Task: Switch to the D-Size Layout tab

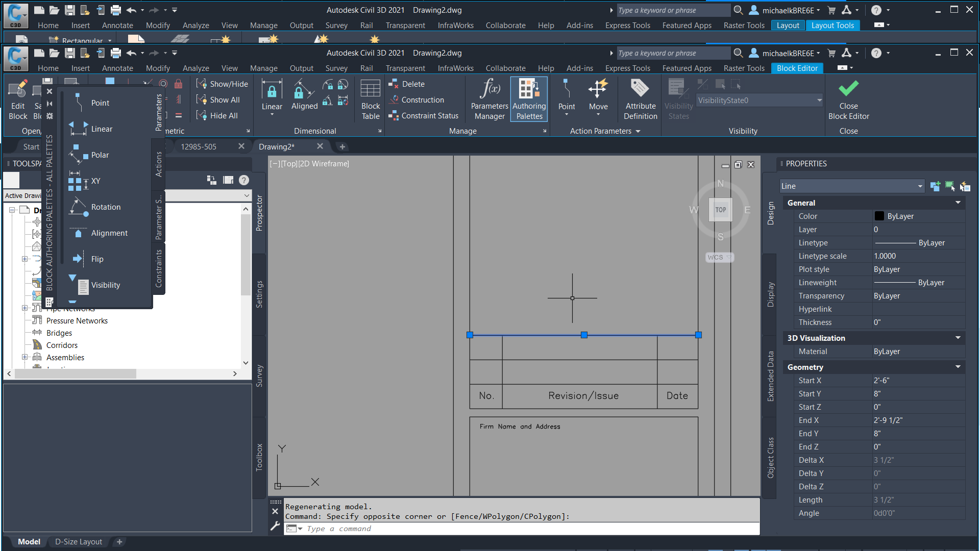Action: point(78,542)
